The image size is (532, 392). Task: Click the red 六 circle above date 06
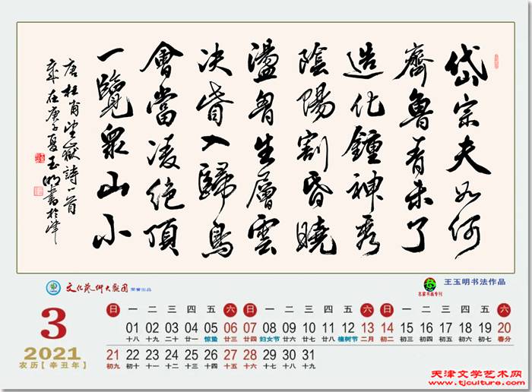(x=230, y=310)
